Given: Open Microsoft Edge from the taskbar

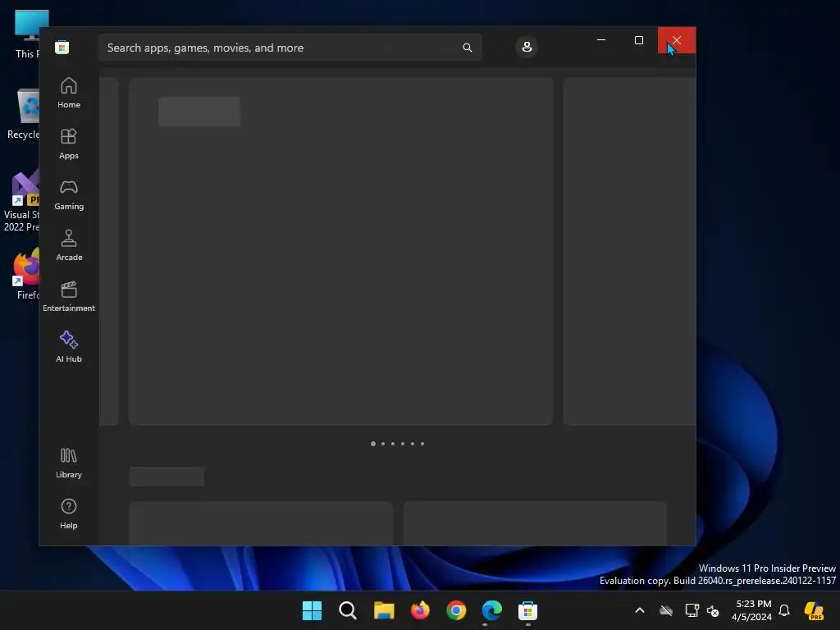Looking at the screenshot, I should (x=492, y=610).
